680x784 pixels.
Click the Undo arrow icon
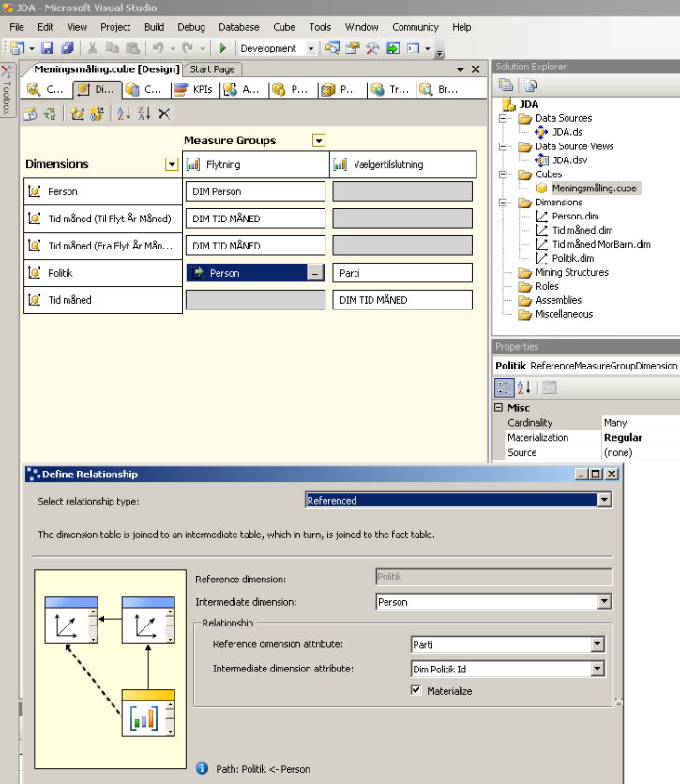pyautogui.click(x=158, y=48)
